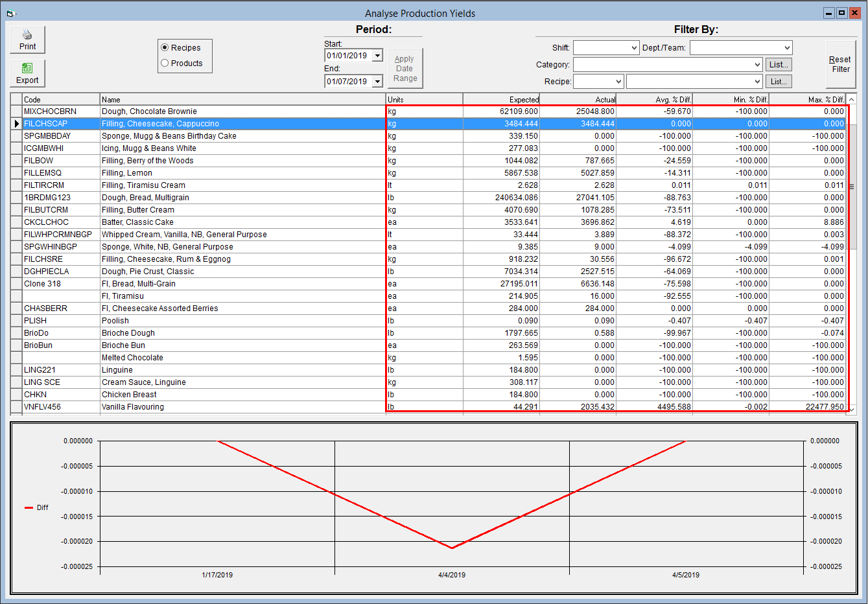
Task: Click the 4/4/2019 date label on chart axis
Action: pos(452,575)
